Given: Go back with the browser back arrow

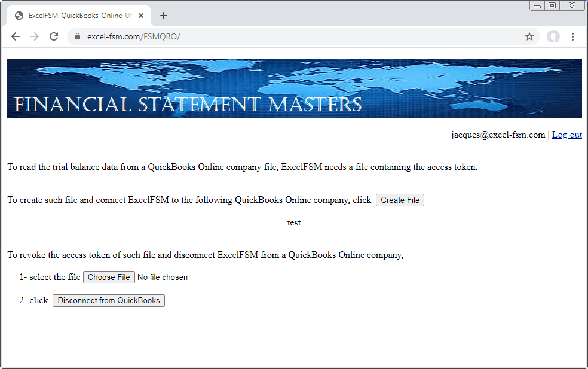Looking at the screenshot, I should (16, 36).
